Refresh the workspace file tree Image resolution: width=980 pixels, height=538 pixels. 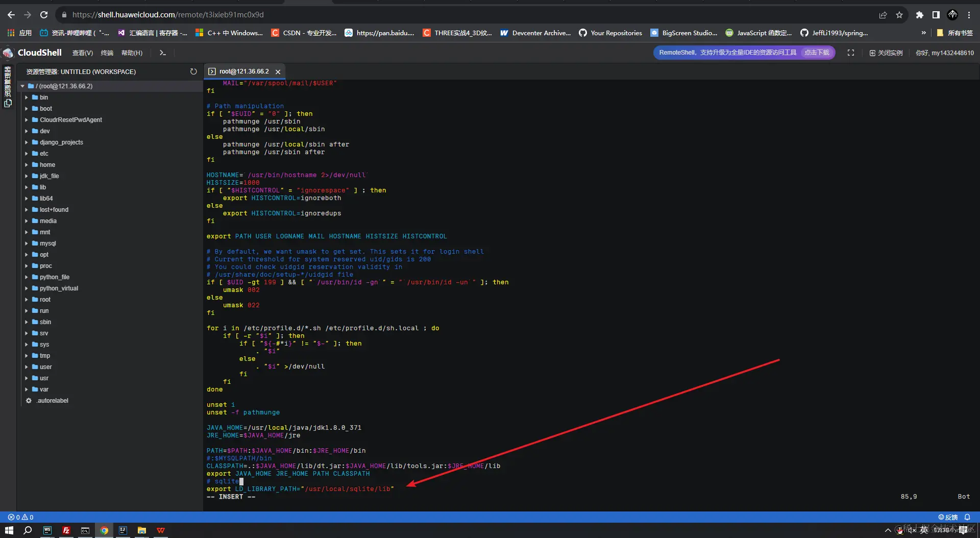[193, 71]
